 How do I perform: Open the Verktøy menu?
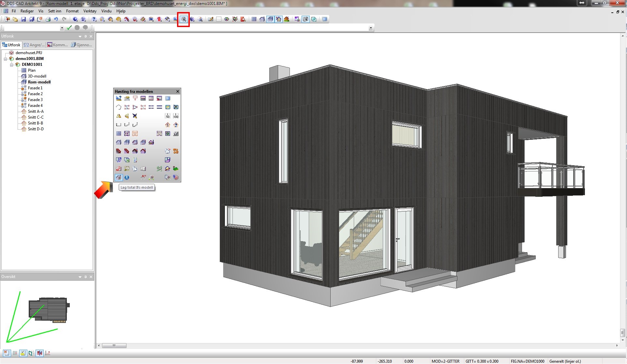(90, 11)
